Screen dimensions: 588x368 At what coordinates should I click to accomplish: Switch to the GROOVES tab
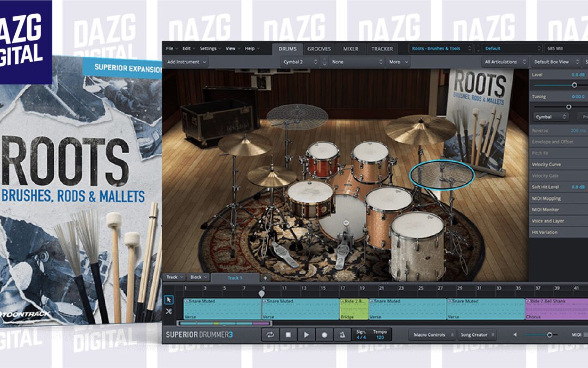(319, 49)
